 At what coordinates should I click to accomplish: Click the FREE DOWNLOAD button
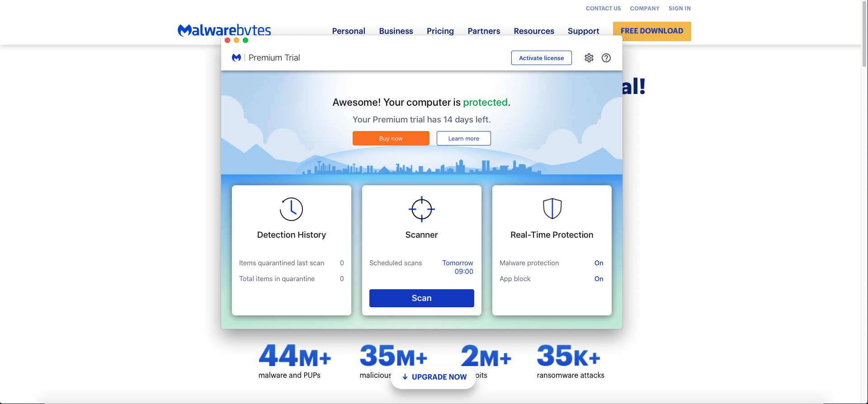[x=652, y=31]
